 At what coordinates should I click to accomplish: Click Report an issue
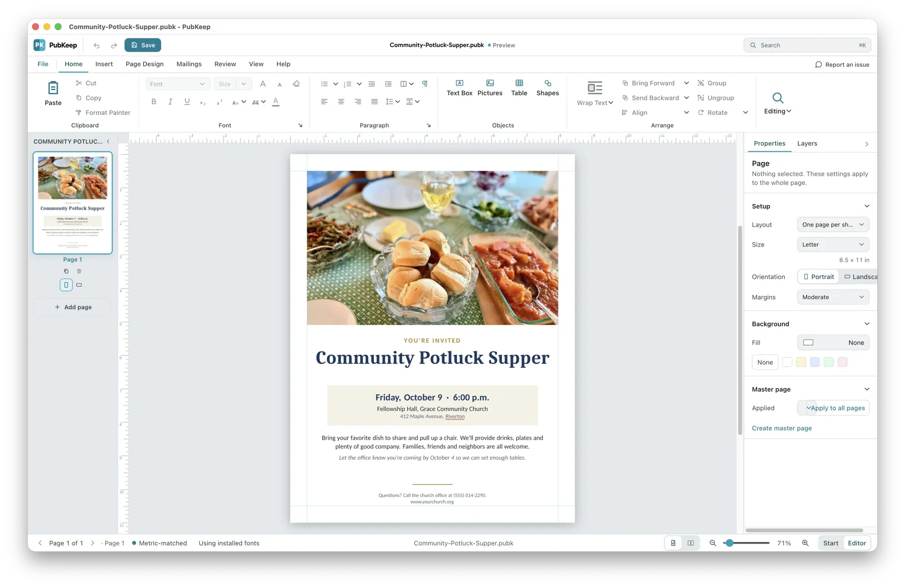click(x=842, y=65)
